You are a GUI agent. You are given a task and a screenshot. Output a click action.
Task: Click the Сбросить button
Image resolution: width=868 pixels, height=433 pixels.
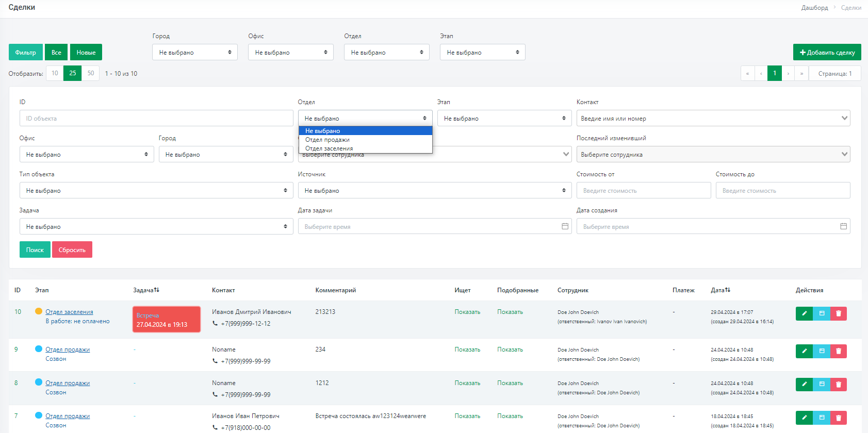pyautogui.click(x=72, y=249)
